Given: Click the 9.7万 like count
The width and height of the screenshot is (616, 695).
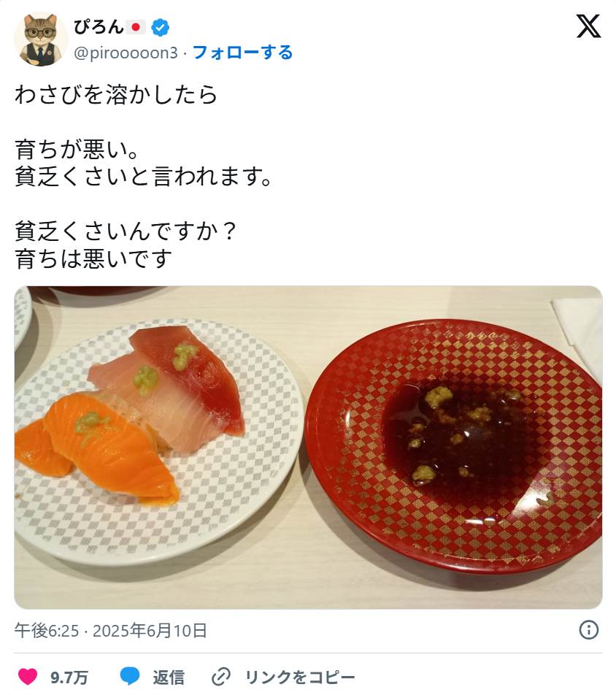Looking at the screenshot, I should pos(69,677).
